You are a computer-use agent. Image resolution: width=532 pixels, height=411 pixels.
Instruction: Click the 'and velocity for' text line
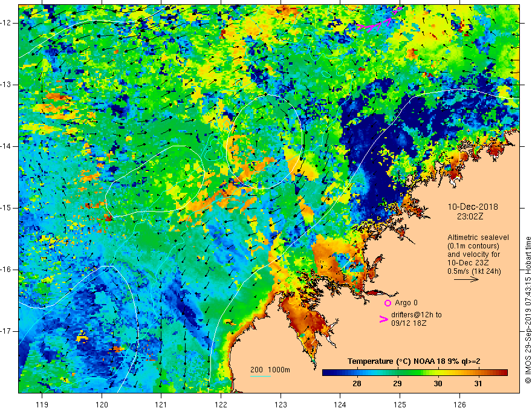coord(473,254)
